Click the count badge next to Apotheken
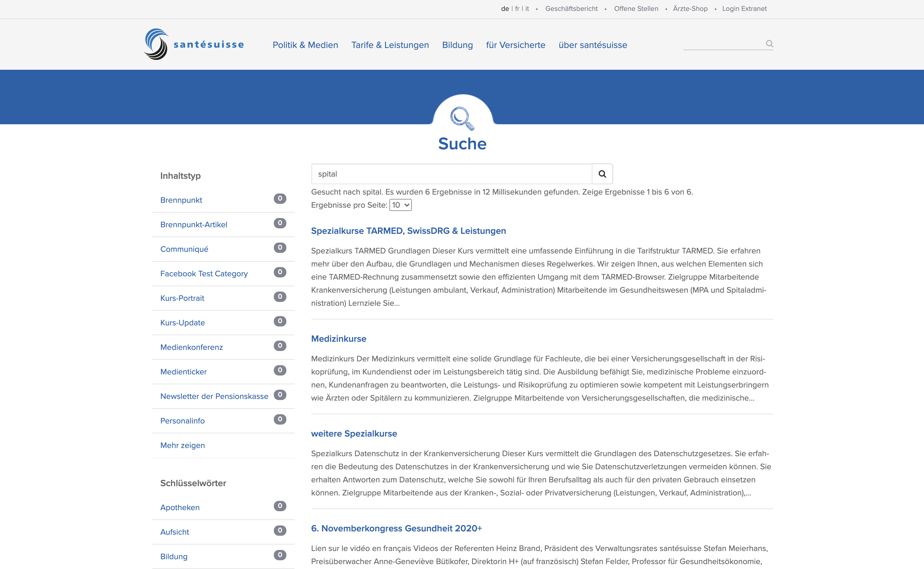This screenshot has width=924, height=569. (280, 506)
